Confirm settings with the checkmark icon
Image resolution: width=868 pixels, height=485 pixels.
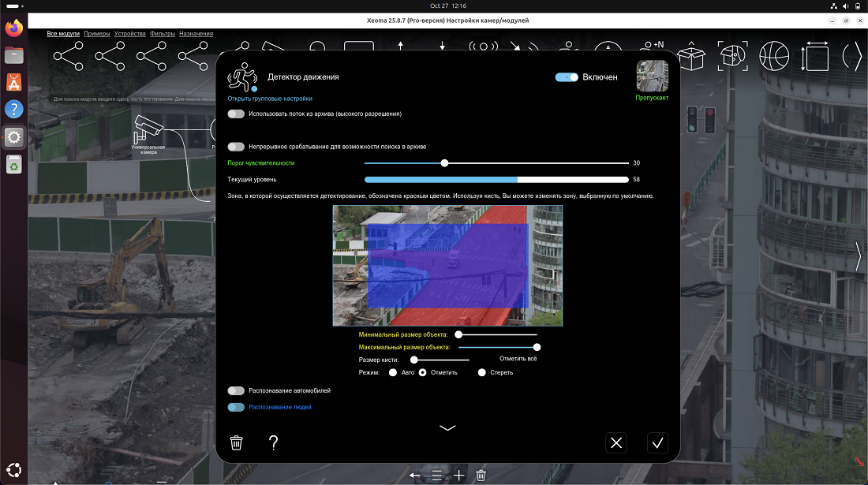coord(657,442)
